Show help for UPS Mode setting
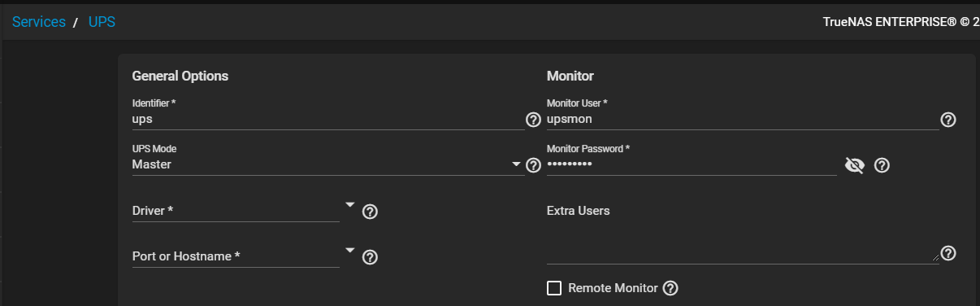Viewport: 980px width, 306px height. [x=533, y=165]
